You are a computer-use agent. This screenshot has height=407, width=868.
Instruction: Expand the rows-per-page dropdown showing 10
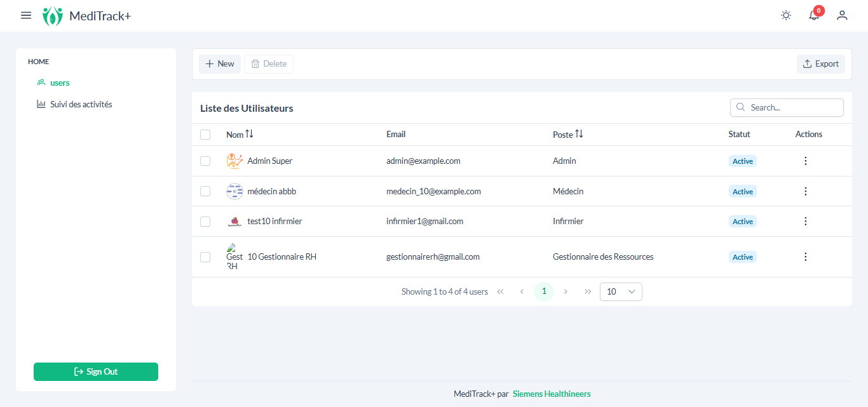click(x=621, y=291)
